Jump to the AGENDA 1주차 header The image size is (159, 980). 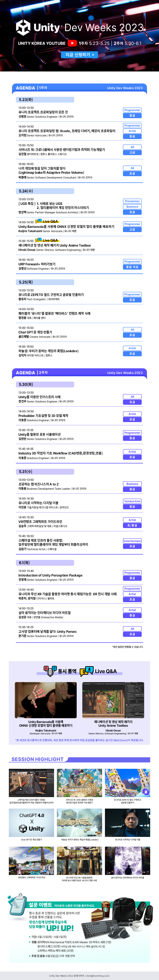[x=32, y=88]
